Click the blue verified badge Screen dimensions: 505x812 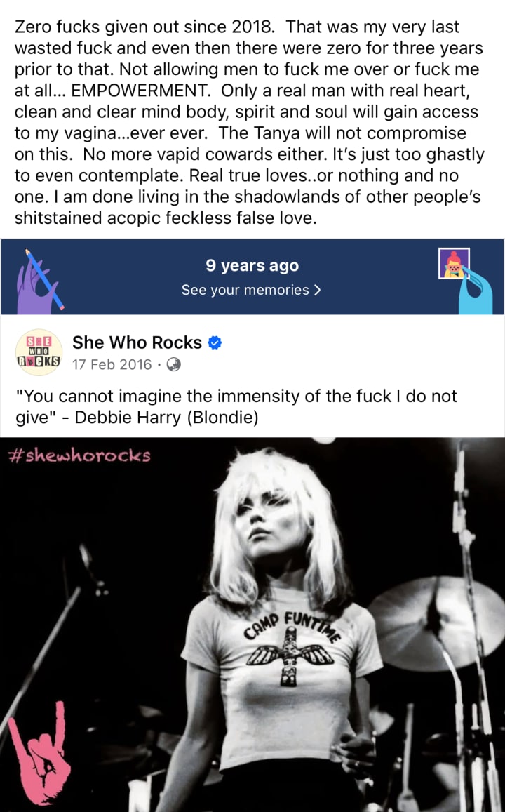(x=215, y=342)
